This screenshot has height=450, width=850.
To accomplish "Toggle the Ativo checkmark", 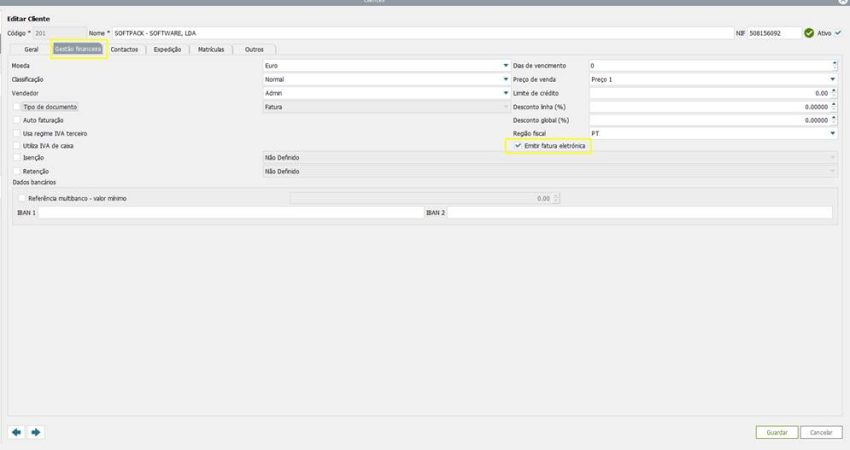I will [x=838, y=33].
